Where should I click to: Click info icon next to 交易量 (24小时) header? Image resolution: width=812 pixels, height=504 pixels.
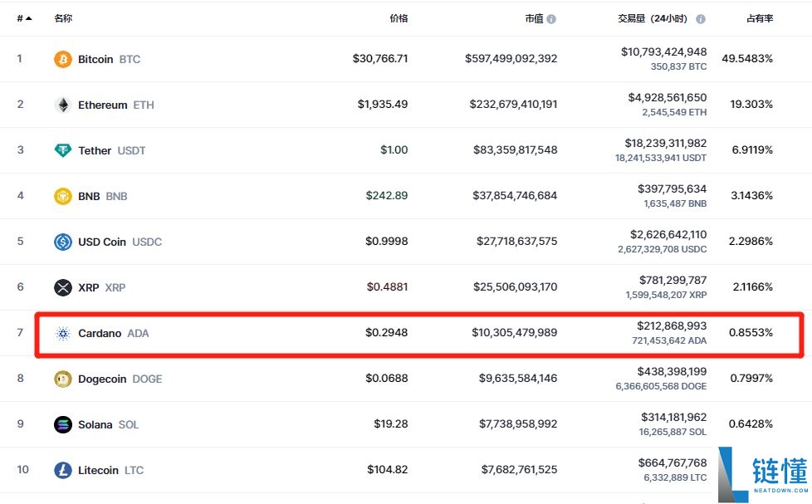[700, 18]
